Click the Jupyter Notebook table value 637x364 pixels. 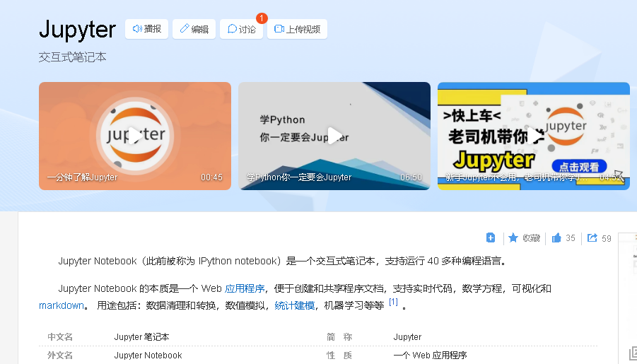(x=148, y=355)
